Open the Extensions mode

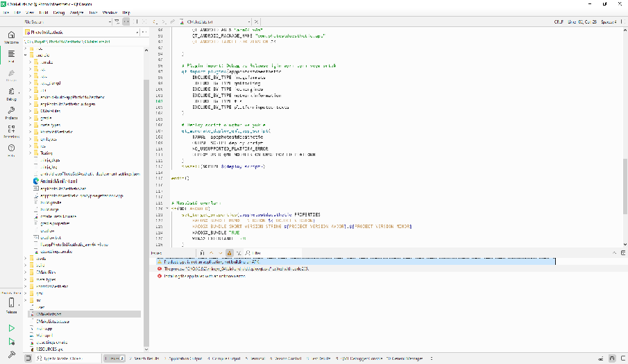[x=11, y=132]
